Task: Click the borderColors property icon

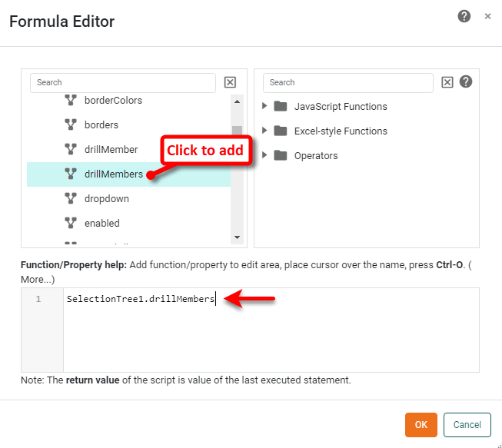Action: point(71,101)
